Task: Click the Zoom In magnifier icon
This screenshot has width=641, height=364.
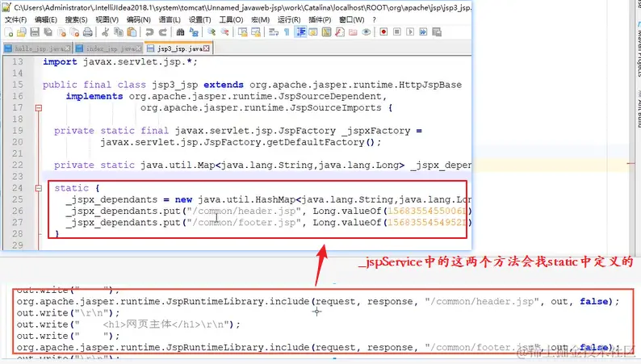Action: [212, 31]
